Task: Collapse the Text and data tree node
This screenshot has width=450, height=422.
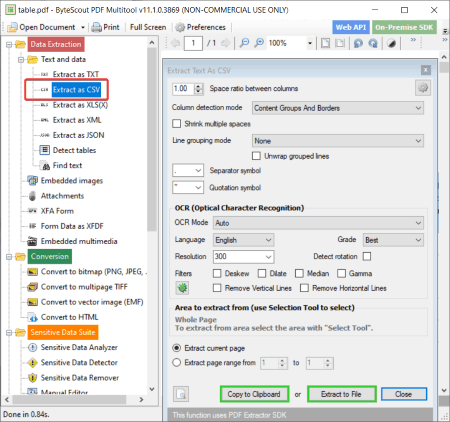Action: 21,60
